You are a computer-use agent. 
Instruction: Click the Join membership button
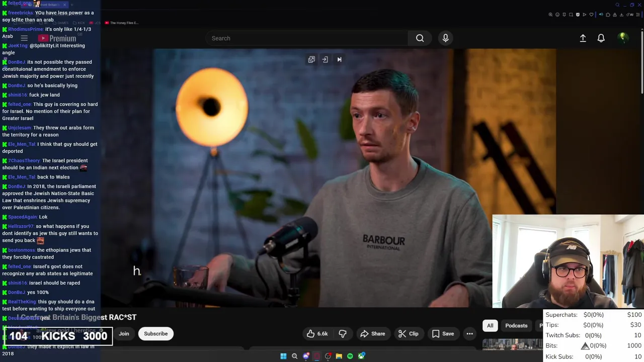click(124, 334)
